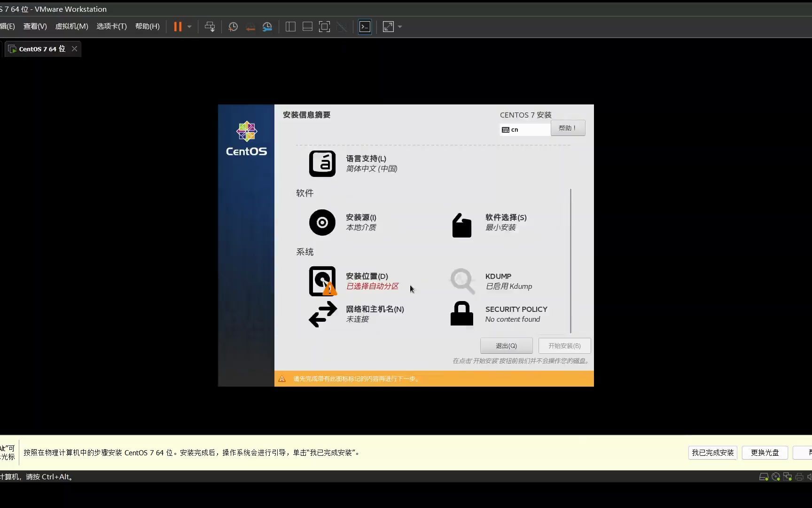The width and height of the screenshot is (812, 508).
Task: Click the 帮助! button in the installer
Action: (567, 127)
